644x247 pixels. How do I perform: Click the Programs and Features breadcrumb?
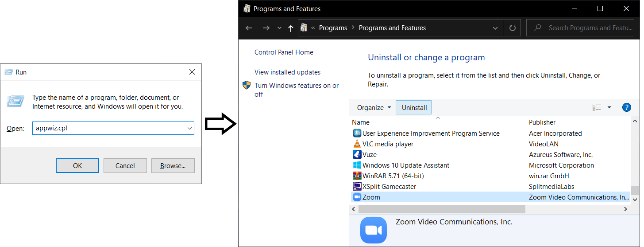point(392,27)
